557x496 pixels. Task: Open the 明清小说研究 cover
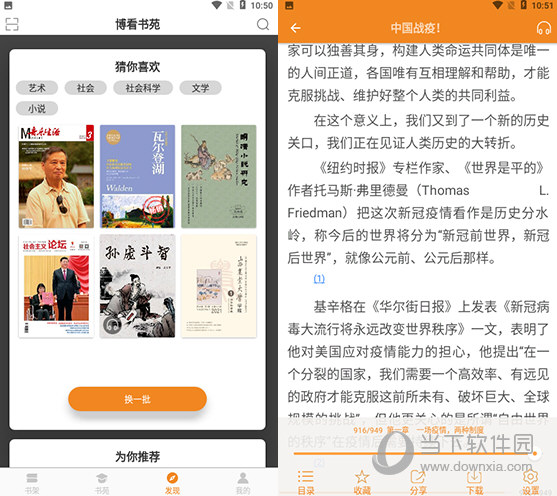pos(219,176)
